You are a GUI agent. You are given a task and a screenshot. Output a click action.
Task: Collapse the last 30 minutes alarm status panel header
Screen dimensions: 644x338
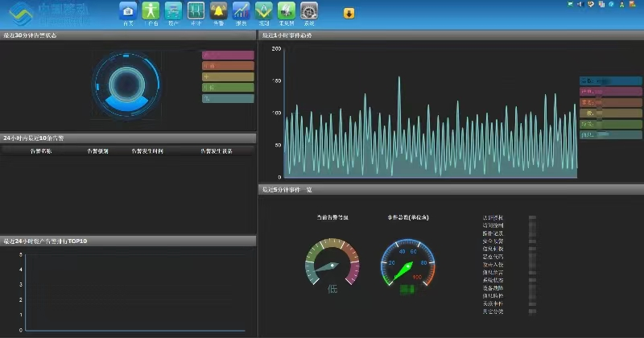pos(128,35)
